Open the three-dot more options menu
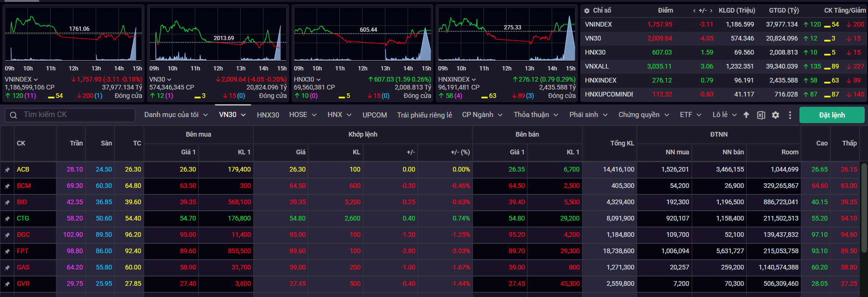The width and height of the screenshot is (868, 297). coord(790,115)
